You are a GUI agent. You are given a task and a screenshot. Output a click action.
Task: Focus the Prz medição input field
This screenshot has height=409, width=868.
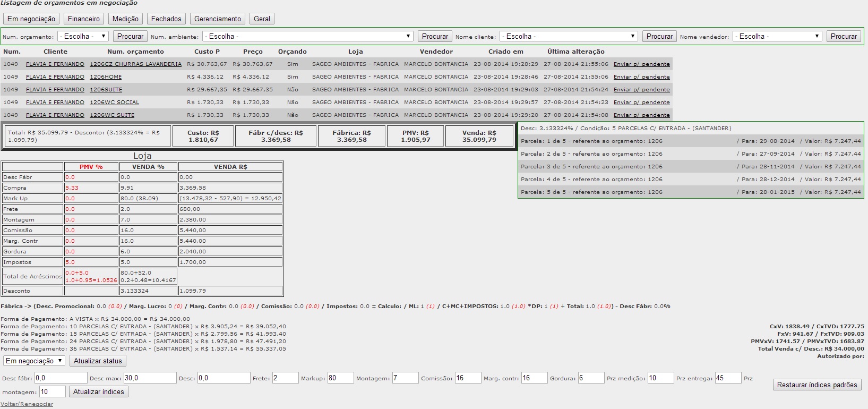point(661,378)
